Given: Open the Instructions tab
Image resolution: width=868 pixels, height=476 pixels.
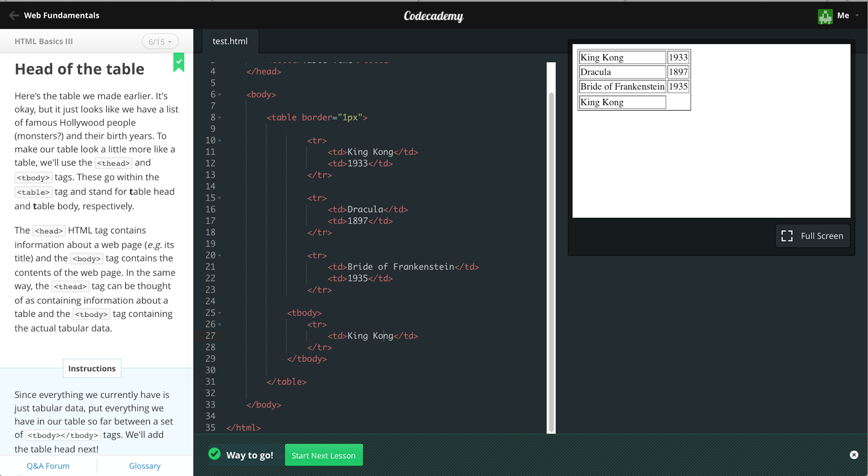Looking at the screenshot, I should tap(92, 369).
